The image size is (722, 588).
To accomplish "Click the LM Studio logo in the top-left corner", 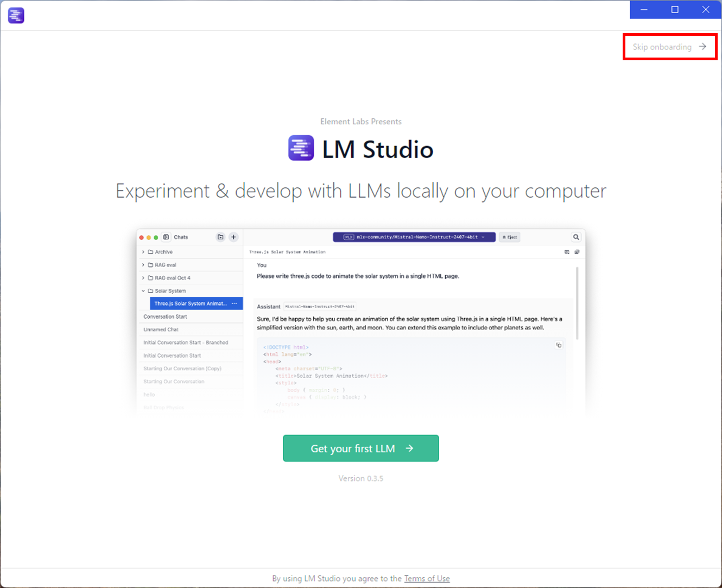I will click(x=16, y=15).
